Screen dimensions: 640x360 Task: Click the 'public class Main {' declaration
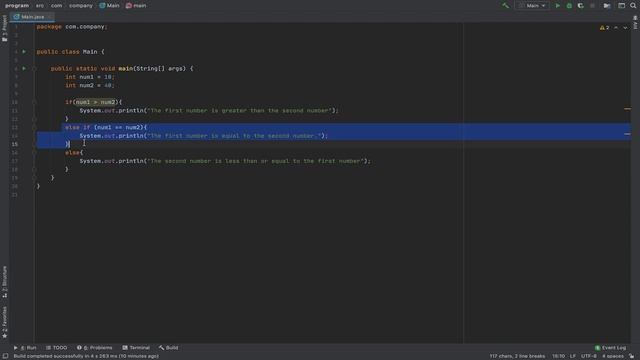point(70,52)
